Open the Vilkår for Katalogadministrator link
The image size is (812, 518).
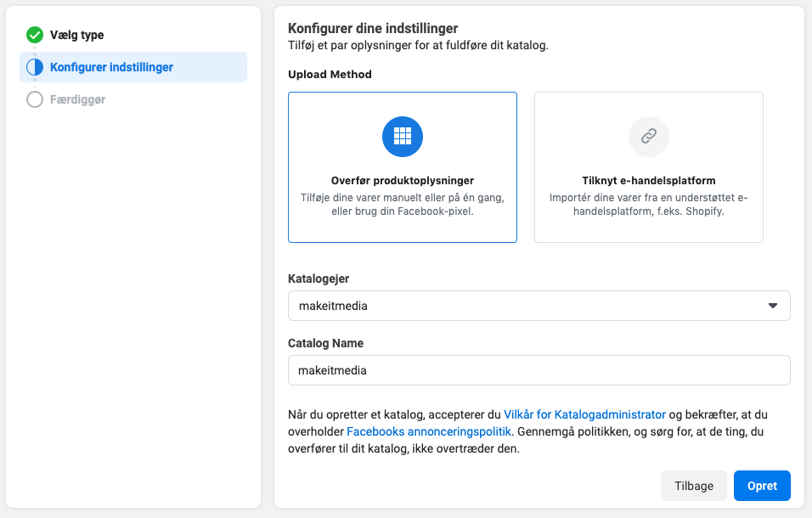coord(584,414)
